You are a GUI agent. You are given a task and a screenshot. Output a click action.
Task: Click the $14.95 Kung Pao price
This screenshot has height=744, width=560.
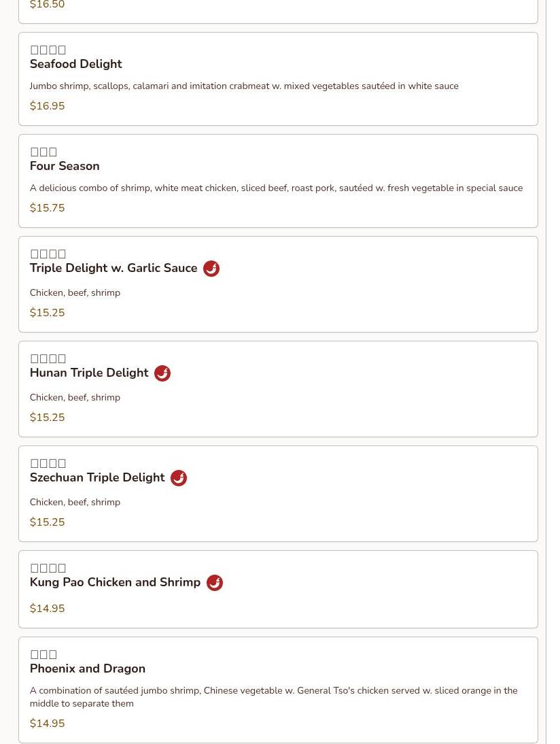coord(47,608)
